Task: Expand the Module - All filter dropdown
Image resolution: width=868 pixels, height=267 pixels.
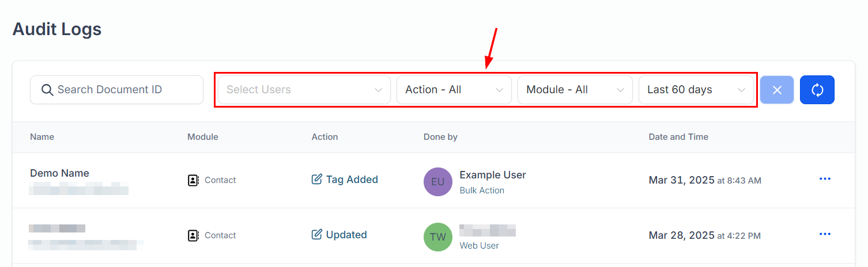Action: pyautogui.click(x=575, y=90)
